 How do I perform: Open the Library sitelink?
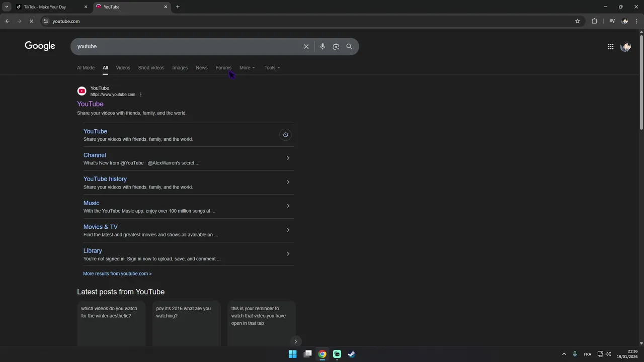pos(93,251)
